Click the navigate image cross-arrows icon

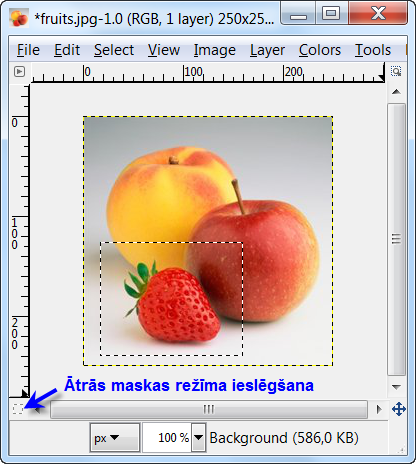point(399,409)
